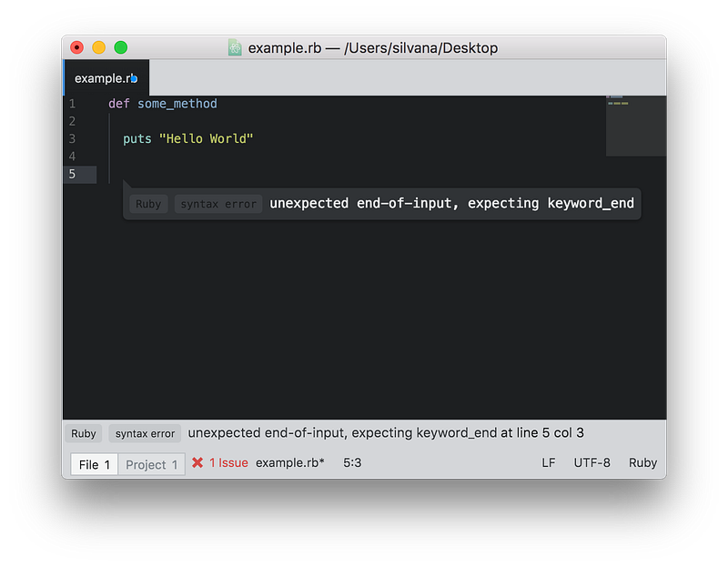Open the 1 Issue linter panel

click(x=228, y=462)
